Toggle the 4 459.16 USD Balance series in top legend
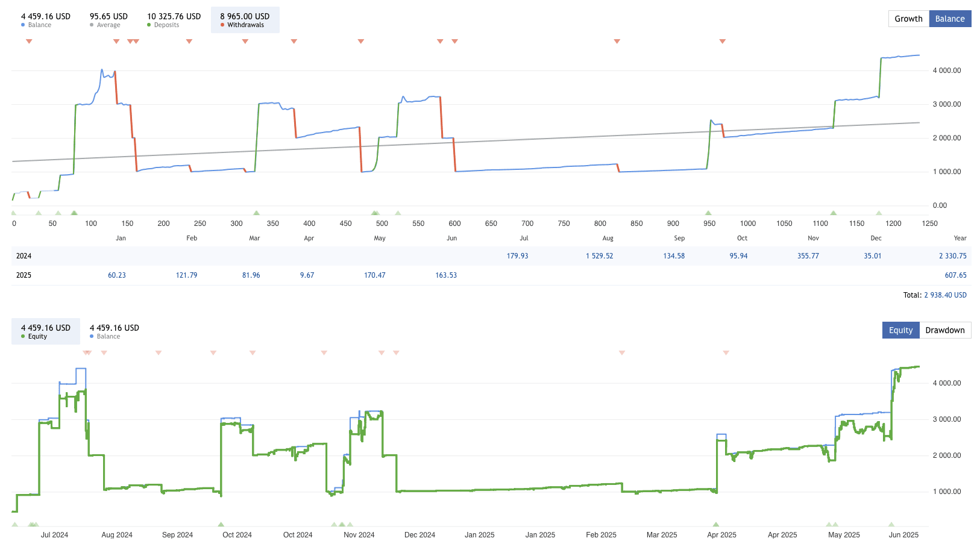Screen dimensions: 980x547 point(45,20)
